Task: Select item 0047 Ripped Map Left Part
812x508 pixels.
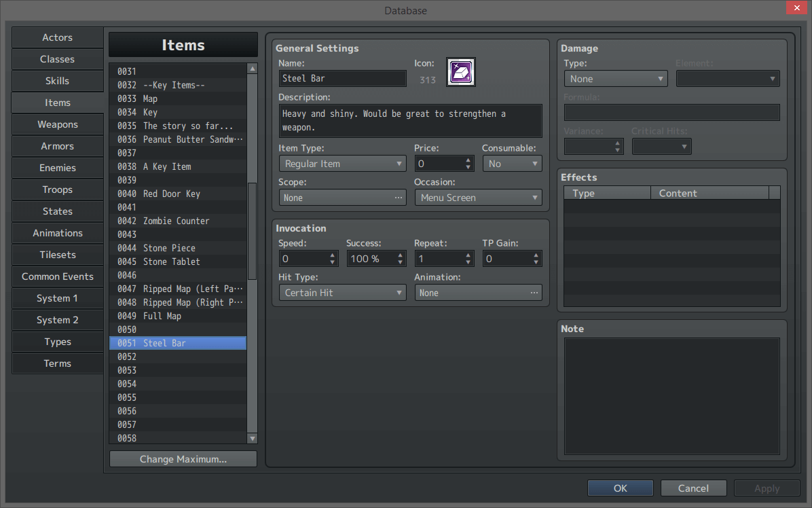Action: click(178, 289)
